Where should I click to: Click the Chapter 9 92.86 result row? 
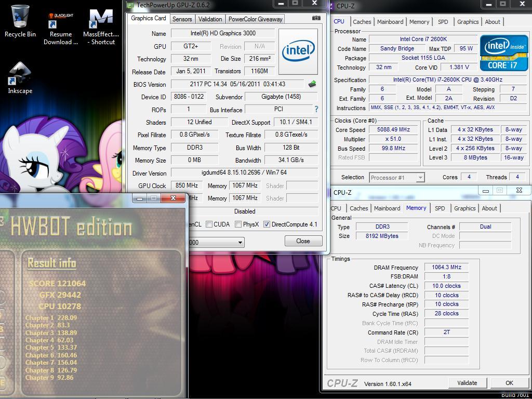tap(49, 378)
